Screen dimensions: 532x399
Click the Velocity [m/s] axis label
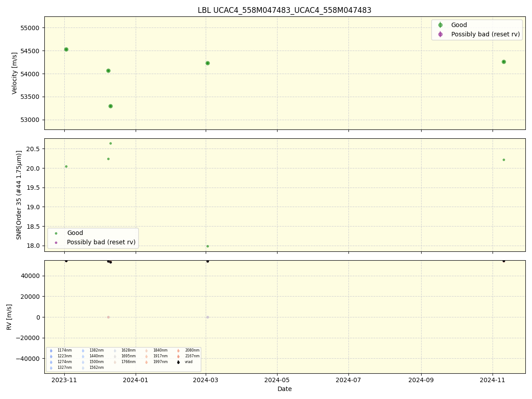15,73
